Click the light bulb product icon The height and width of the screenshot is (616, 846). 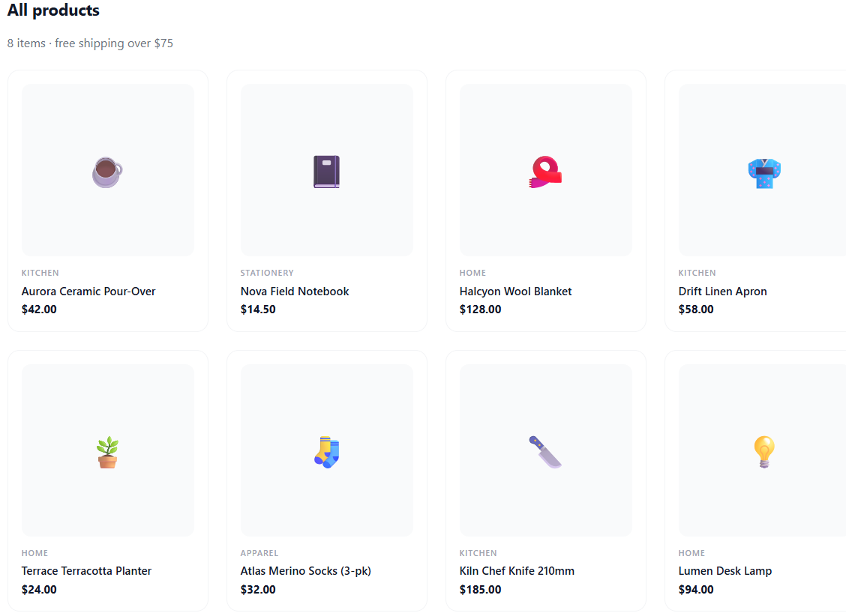[x=764, y=452]
